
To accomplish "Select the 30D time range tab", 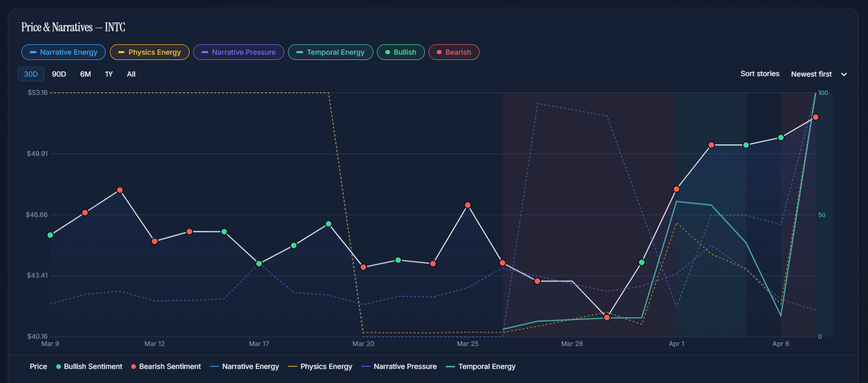I will point(31,74).
